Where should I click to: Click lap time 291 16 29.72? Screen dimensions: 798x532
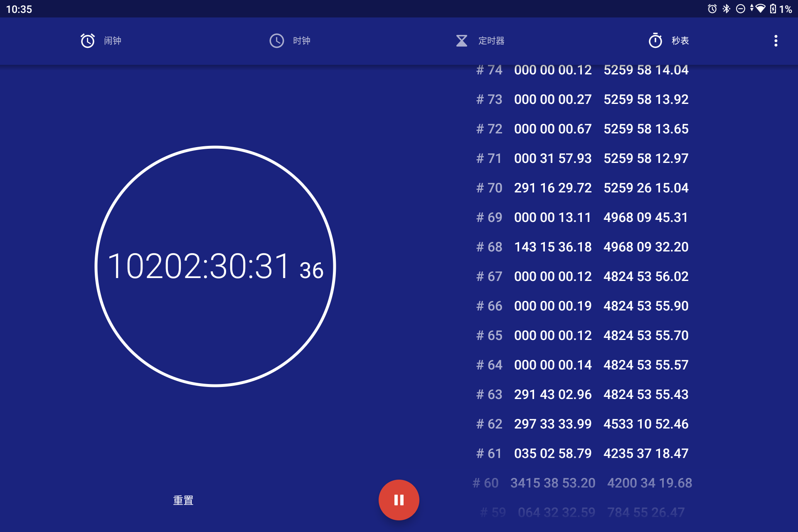pyautogui.click(x=553, y=188)
